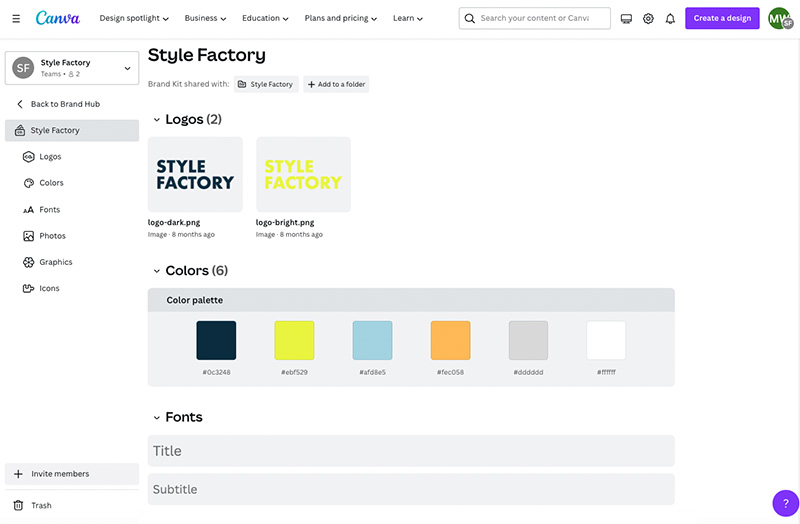Click Invite members button
Viewport: 800px width, 524px height.
(x=72, y=474)
